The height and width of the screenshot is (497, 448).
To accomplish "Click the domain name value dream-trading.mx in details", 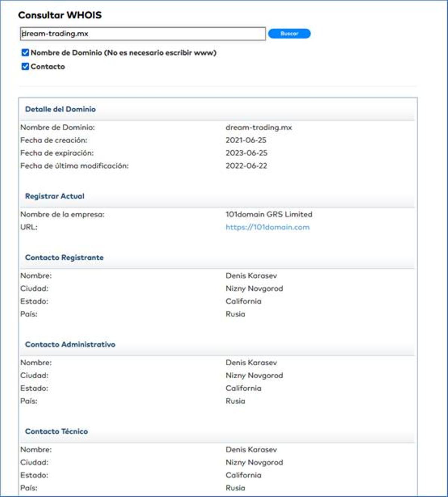I will [258, 128].
